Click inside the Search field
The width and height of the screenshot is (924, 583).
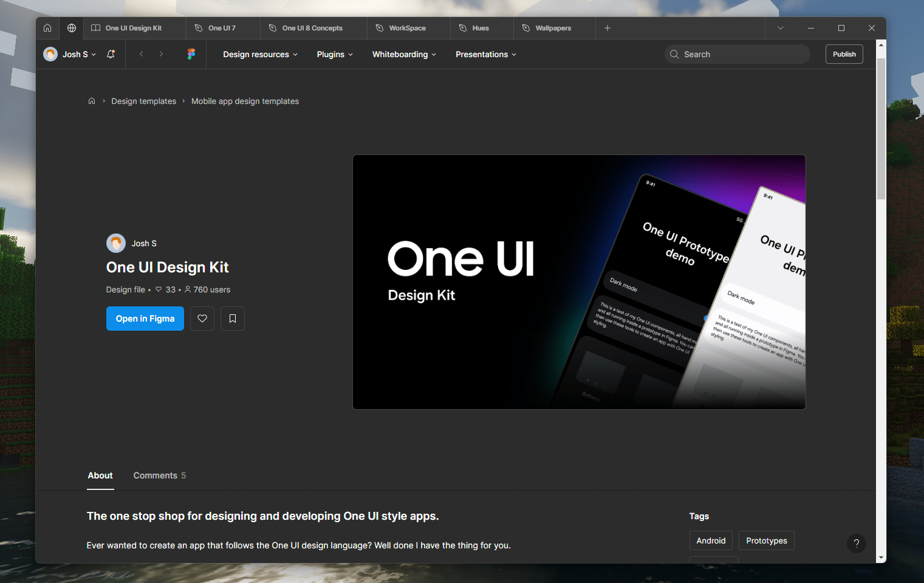tap(741, 54)
